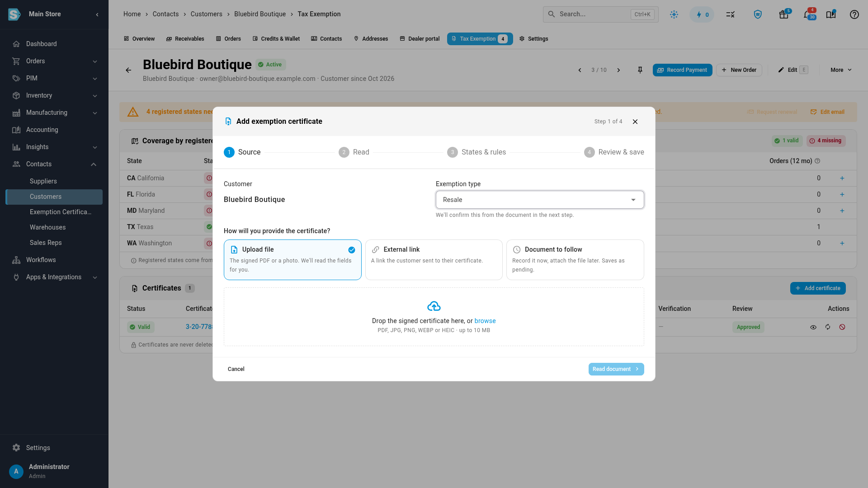868x488 pixels.
Task: Add certificate for California row plus icon
Action: 842,178
